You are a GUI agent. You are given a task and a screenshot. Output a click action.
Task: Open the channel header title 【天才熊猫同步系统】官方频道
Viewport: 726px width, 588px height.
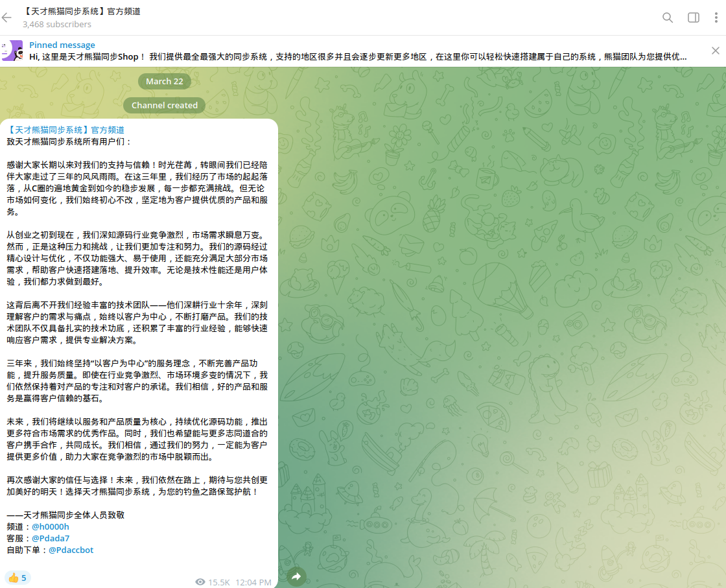[x=82, y=11]
